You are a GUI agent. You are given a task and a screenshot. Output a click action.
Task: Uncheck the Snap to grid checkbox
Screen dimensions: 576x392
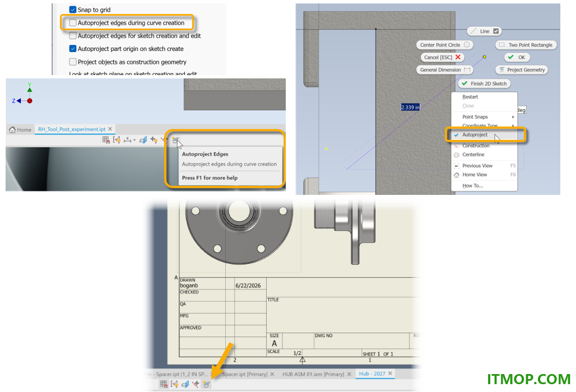click(73, 10)
